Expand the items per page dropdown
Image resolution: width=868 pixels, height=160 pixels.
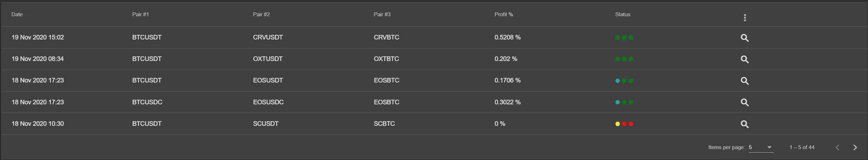pyautogui.click(x=761, y=147)
